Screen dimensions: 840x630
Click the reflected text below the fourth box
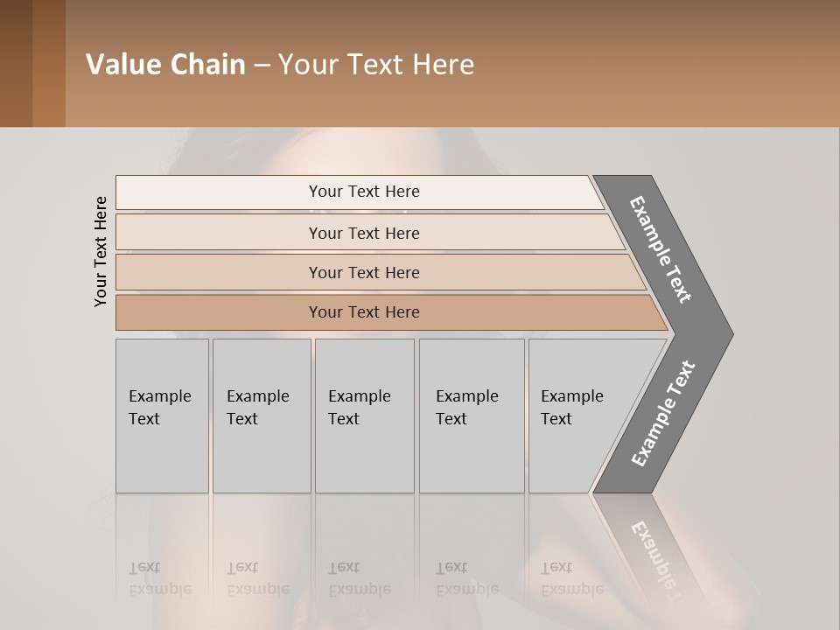tap(466, 579)
